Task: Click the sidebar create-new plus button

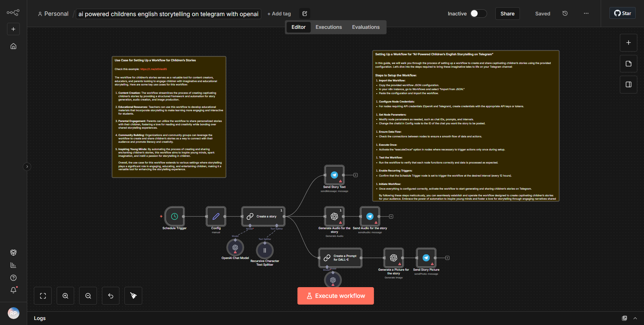Action: 13,29
